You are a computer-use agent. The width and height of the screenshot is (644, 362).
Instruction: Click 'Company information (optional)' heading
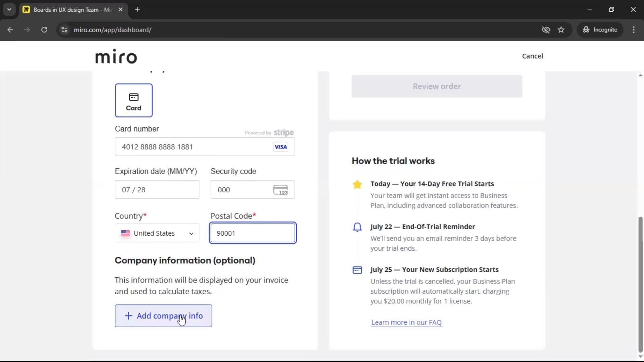185,261
